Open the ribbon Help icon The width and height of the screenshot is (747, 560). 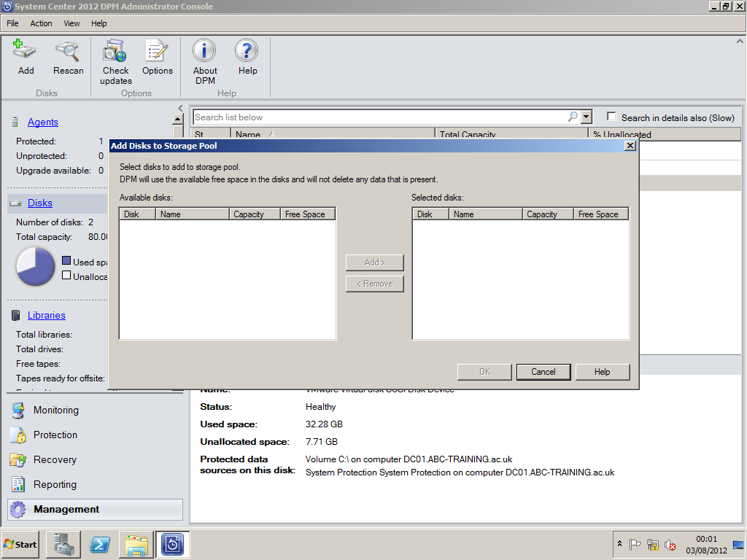[x=247, y=50]
